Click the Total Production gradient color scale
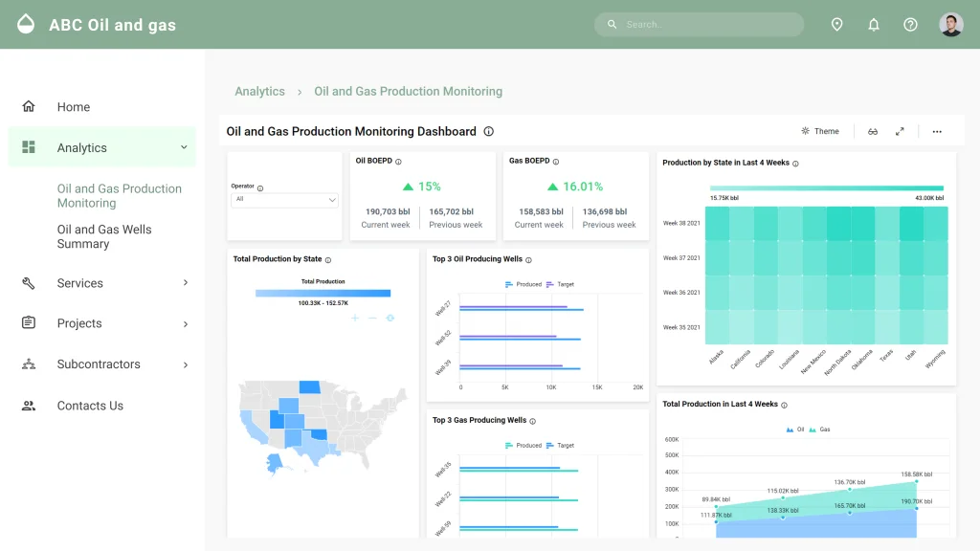This screenshot has width=980, height=551. tap(322, 294)
